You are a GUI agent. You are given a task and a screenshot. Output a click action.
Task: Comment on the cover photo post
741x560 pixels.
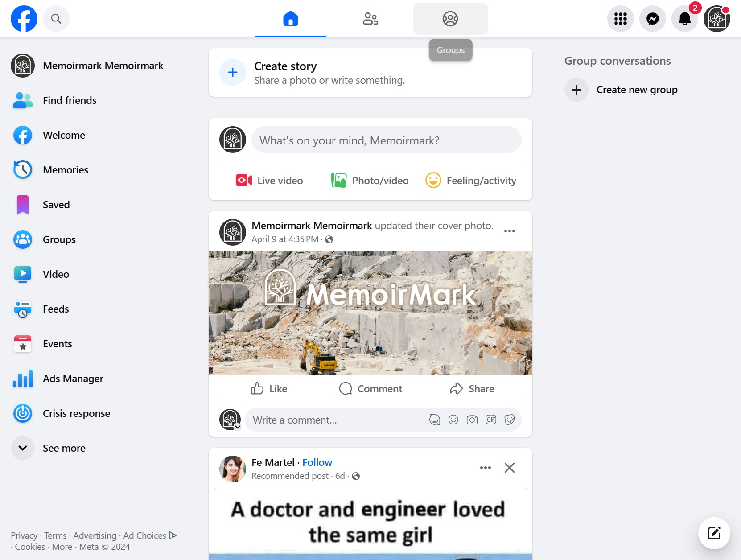pos(370,389)
